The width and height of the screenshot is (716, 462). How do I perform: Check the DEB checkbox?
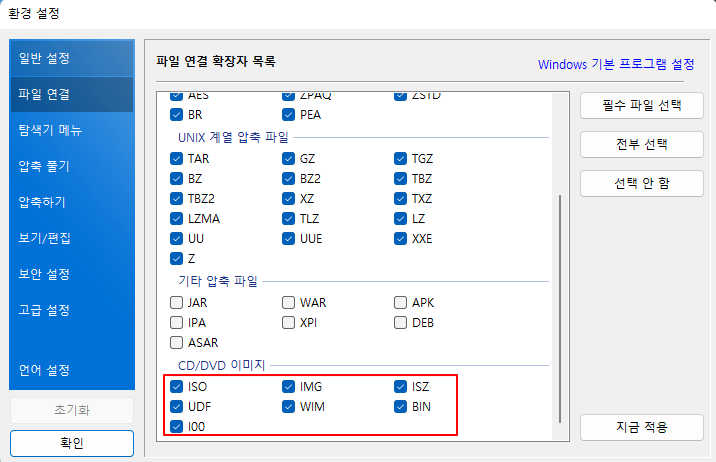[400, 323]
